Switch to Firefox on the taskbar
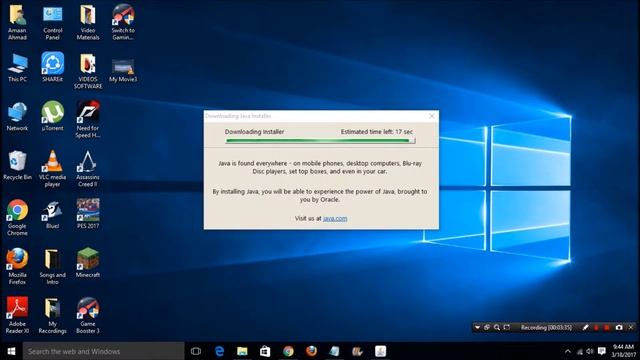 [311, 351]
